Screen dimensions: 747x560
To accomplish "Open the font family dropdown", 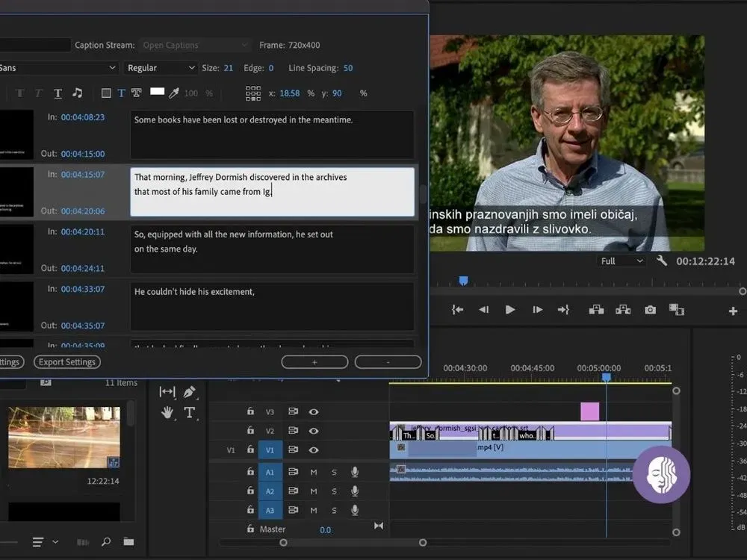I will point(58,68).
